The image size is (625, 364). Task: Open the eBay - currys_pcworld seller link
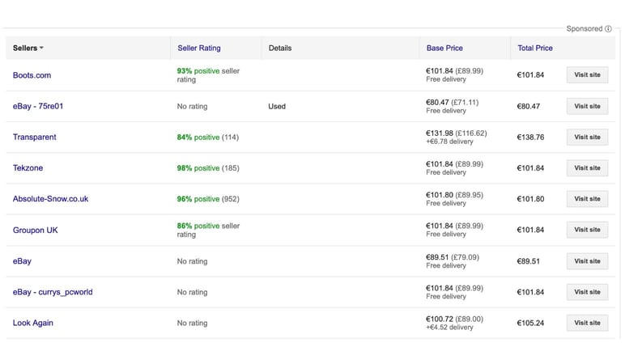click(x=53, y=292)
